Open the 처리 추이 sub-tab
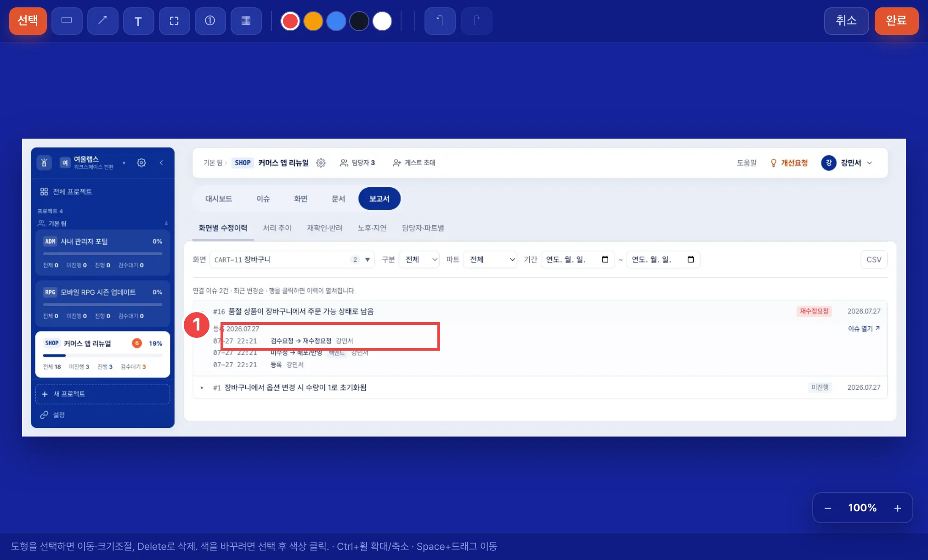The image size is (928, 560). pos(277,228)
